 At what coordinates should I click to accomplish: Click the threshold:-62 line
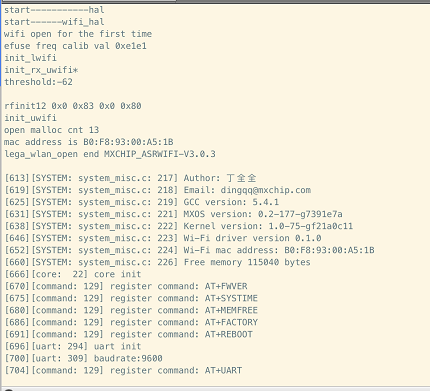point(38,82)
